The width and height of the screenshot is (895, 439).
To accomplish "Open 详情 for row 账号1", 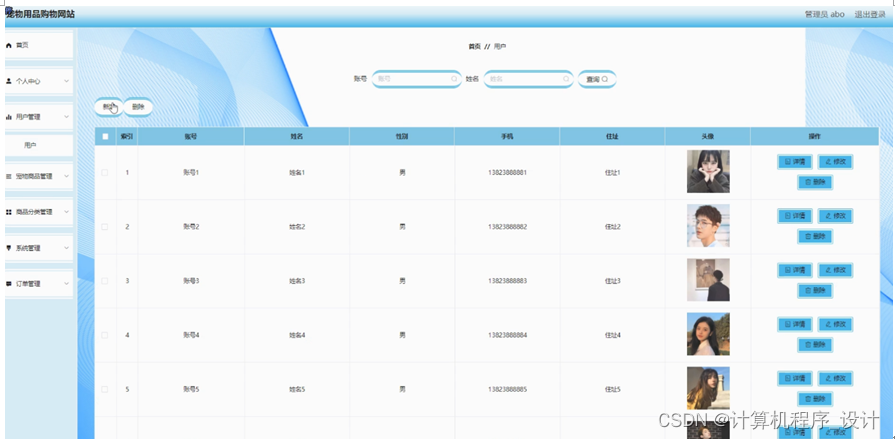I will (x=795, y=162).
